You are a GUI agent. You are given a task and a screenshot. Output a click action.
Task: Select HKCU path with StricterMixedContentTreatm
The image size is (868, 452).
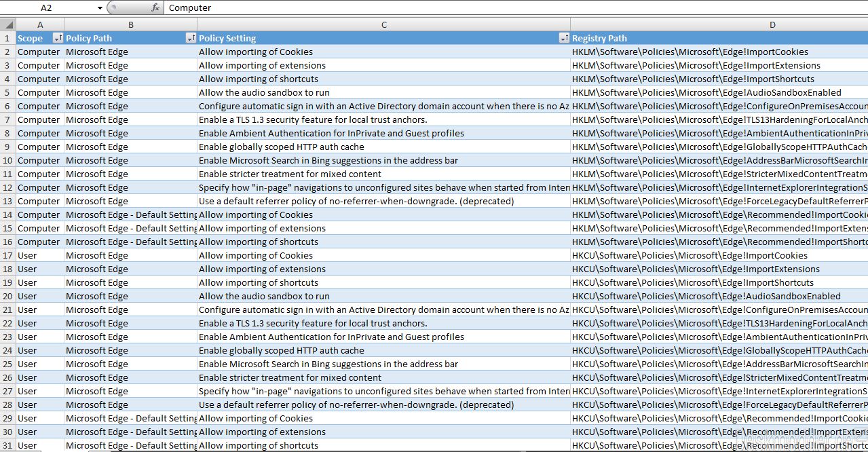tap(719, 377)
